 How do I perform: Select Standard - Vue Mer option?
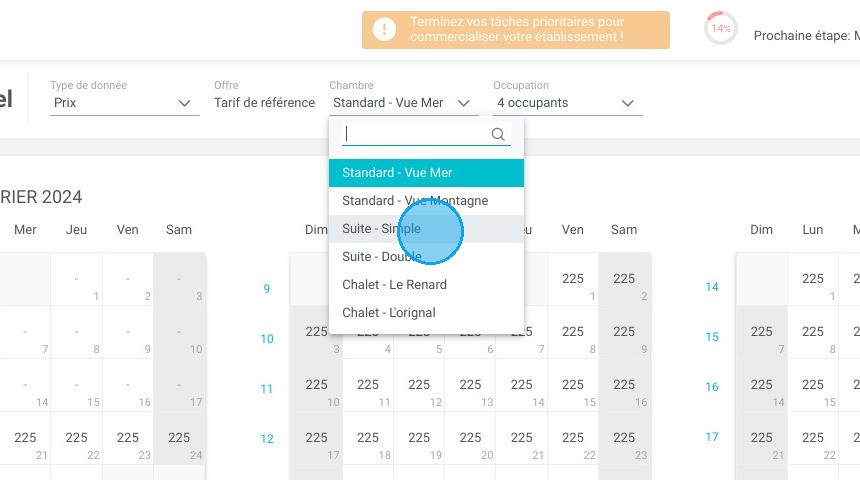click(426, 173)
